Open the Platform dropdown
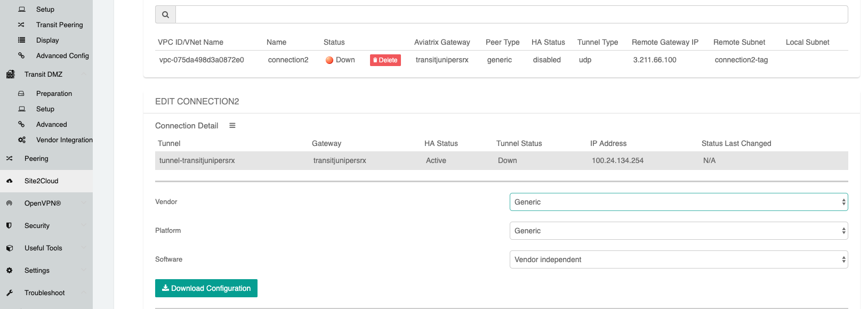The height and width of the screenshot is (309, 868). click(x=678, y=231)
